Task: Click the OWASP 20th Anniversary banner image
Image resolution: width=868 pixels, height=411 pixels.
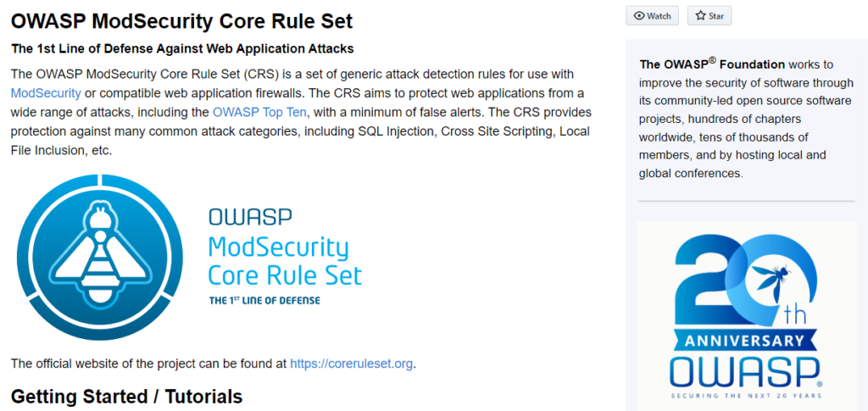Action: tap(747, 314)
